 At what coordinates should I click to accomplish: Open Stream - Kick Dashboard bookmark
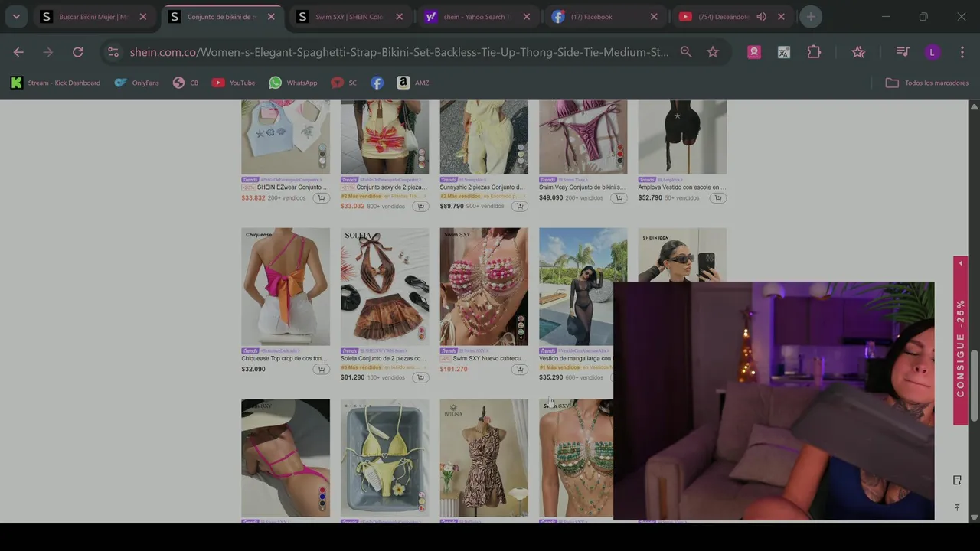coord(55,83)
